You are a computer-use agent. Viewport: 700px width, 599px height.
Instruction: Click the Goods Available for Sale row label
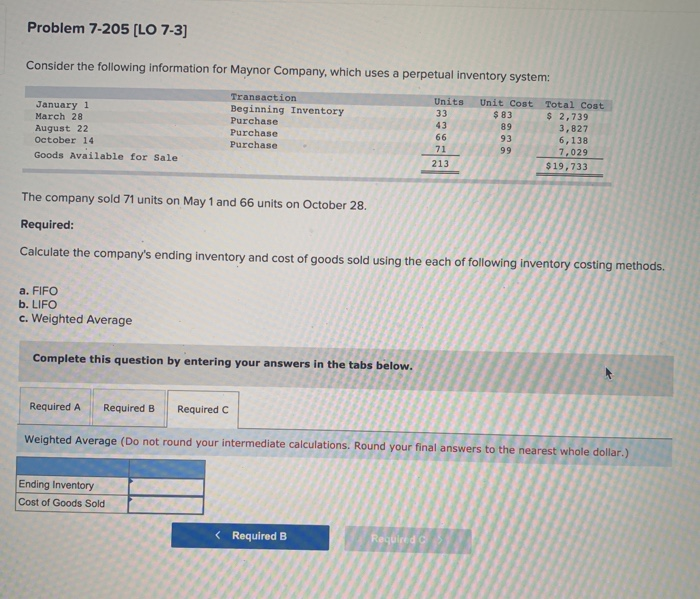(x=106, y=156)
